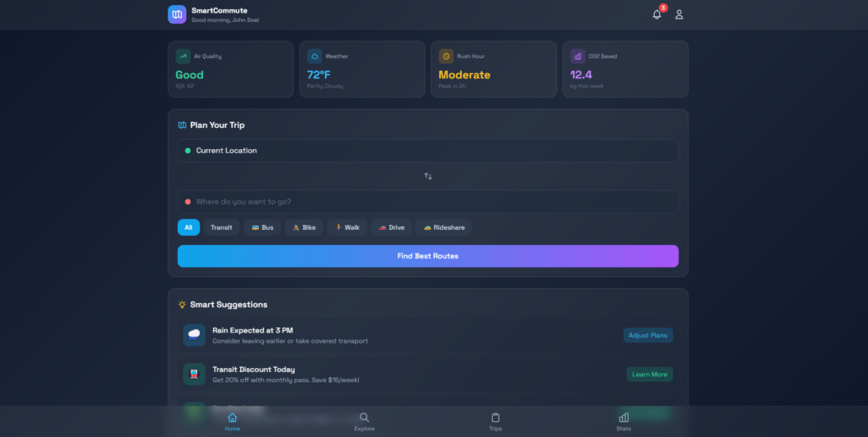The image size is (868, 437).
Task: Switch to the Explore tab
Action: pos(364,422)
